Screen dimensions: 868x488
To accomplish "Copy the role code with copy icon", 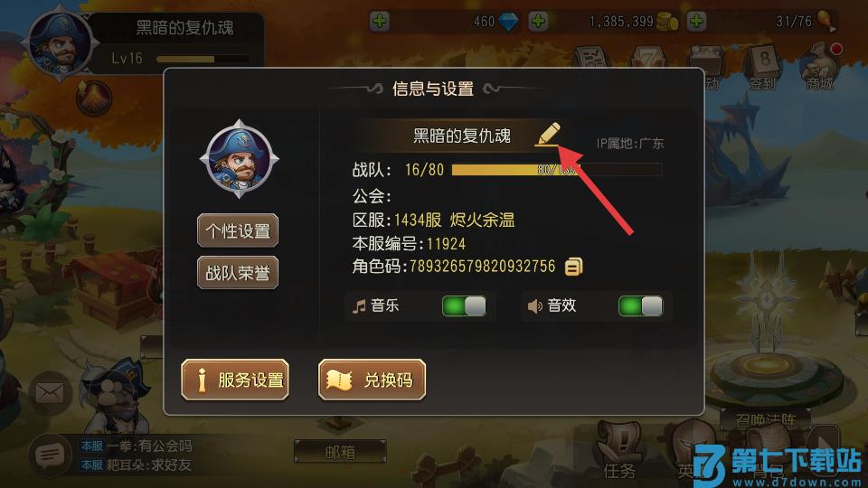I will [573, 267].
